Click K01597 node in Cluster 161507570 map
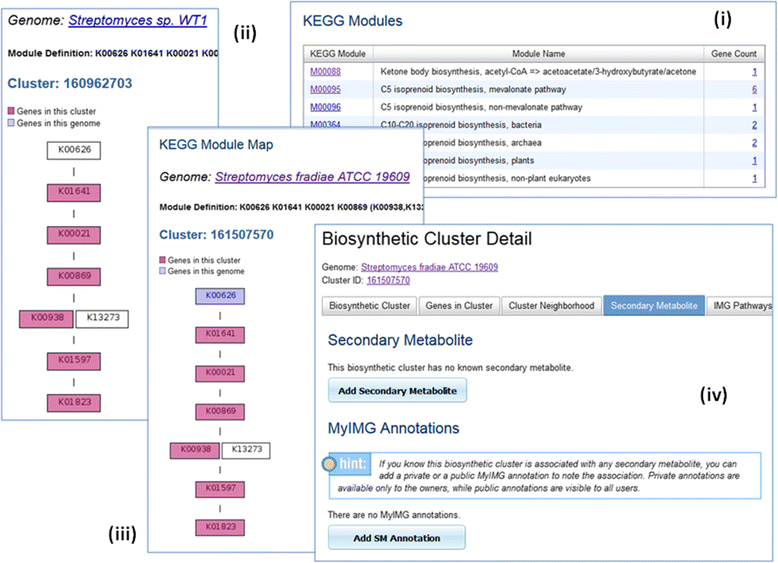The image size is (778, 563). click(220, 489)
